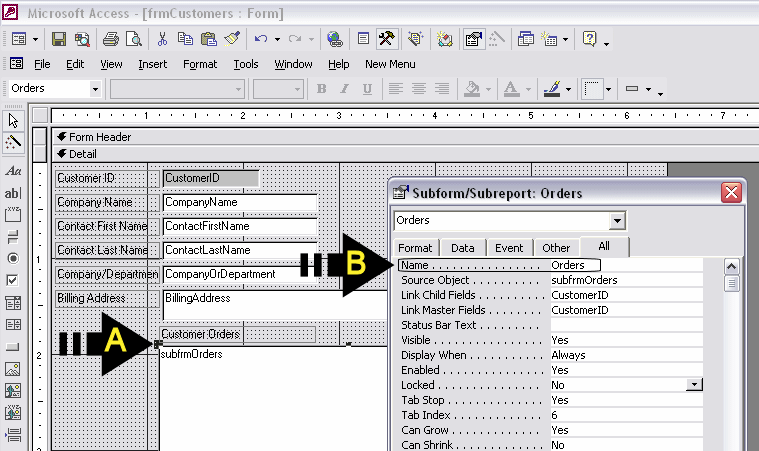Screen dimensions: 759x451
Task: Select the Label tool in toolbox
Action: coord(13,172)
